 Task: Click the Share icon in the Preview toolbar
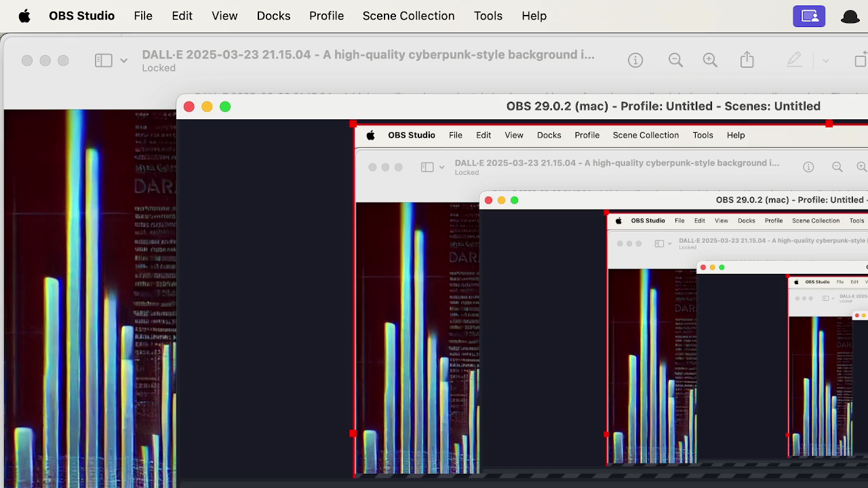[x=747, y=60]
